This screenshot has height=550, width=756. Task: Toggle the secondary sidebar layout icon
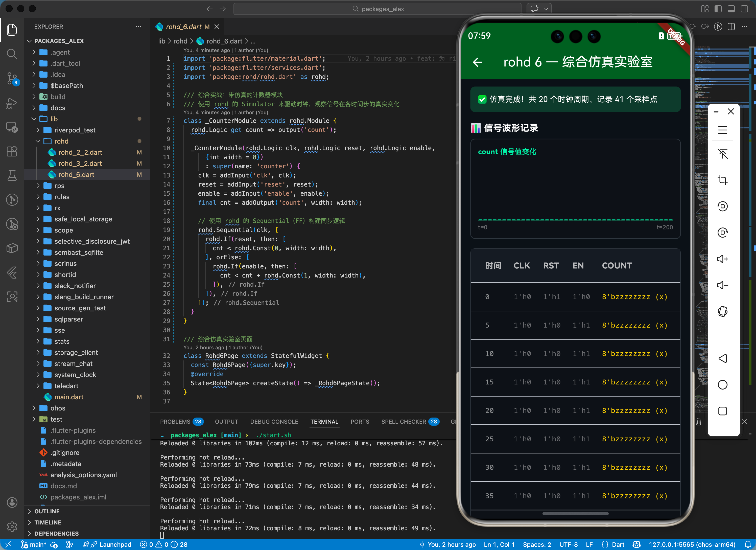(x=744, y=9)
